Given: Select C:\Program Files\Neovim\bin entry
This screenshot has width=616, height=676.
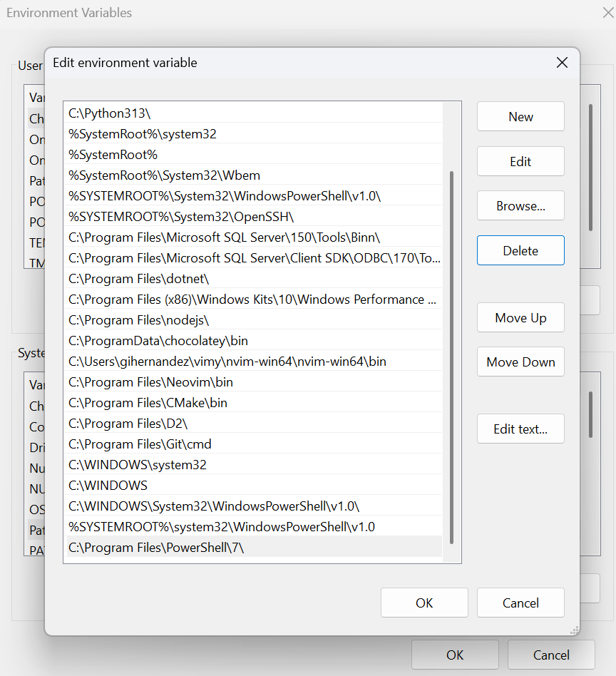Looking at the screenshot, I should [255, 382].
